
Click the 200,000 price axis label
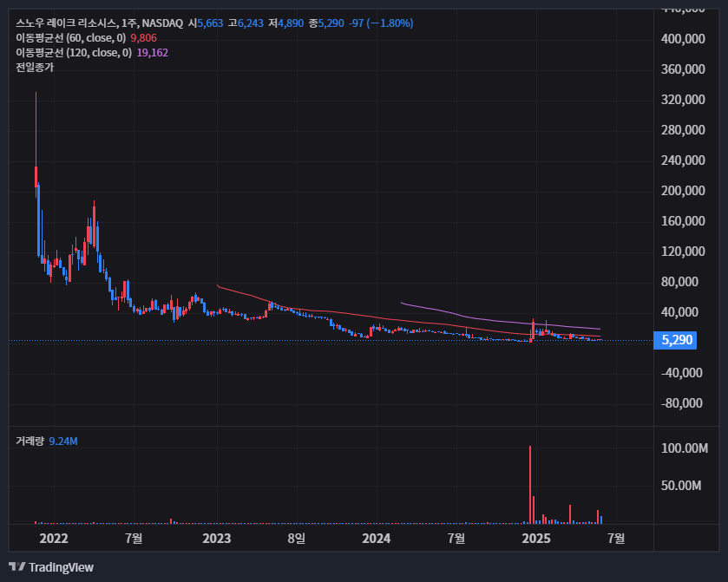(683, 191)
